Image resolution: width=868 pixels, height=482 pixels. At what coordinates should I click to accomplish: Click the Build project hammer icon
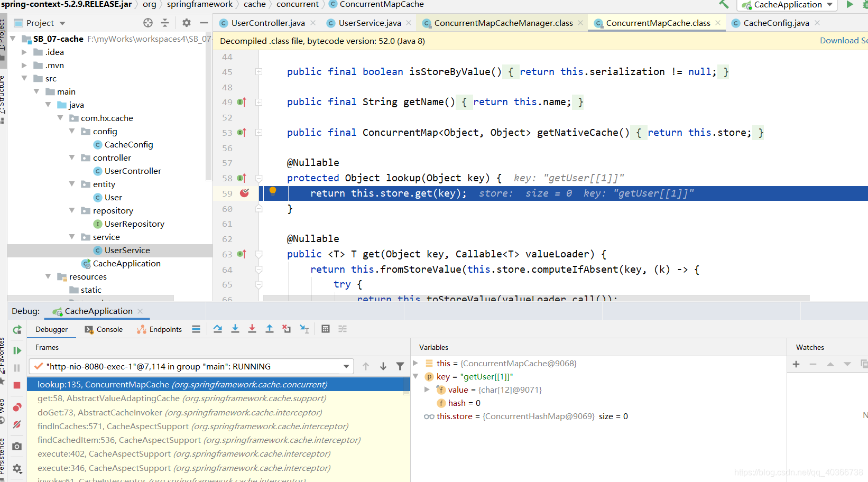724,4
